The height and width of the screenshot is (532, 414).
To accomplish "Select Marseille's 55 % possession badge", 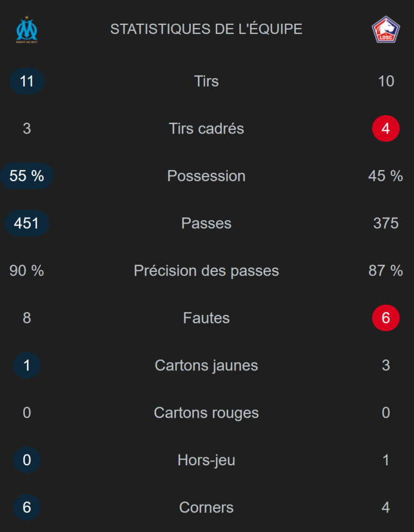I will coord(27,176).
